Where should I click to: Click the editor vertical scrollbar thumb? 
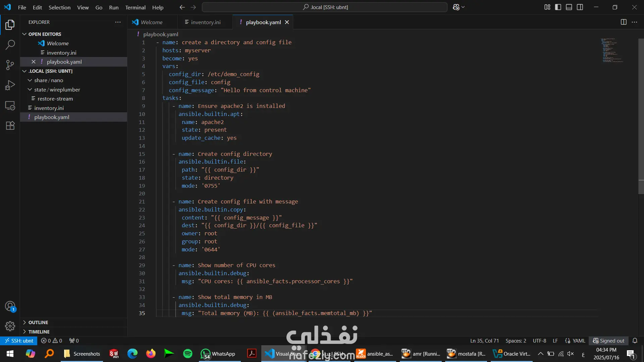[641, 116]
